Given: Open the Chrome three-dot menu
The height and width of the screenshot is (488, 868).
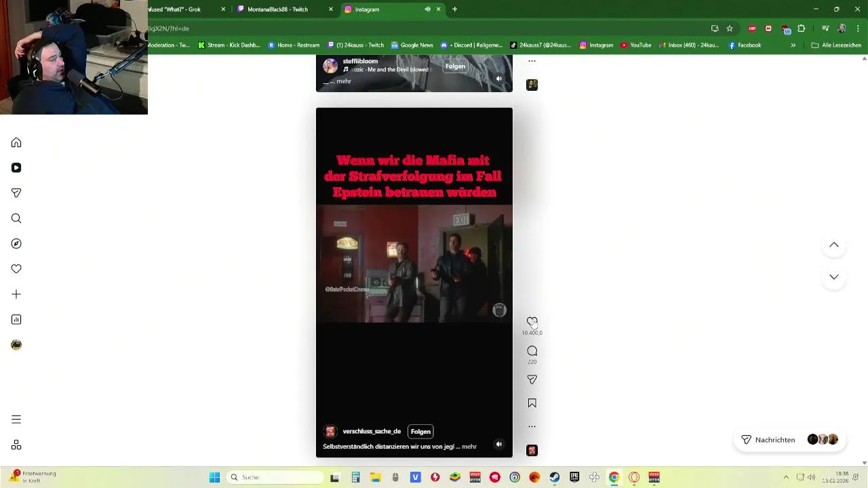Looking at the screenshot, I should coord(858,28).
